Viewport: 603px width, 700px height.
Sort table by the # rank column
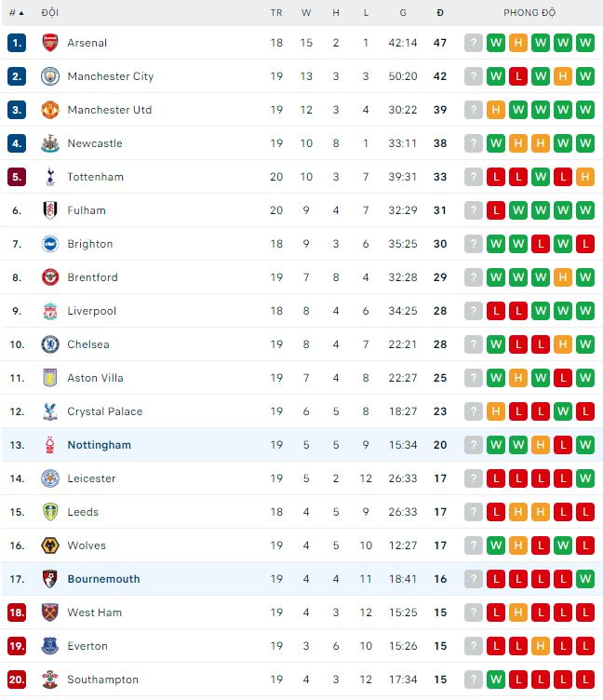tap(16, 13)
